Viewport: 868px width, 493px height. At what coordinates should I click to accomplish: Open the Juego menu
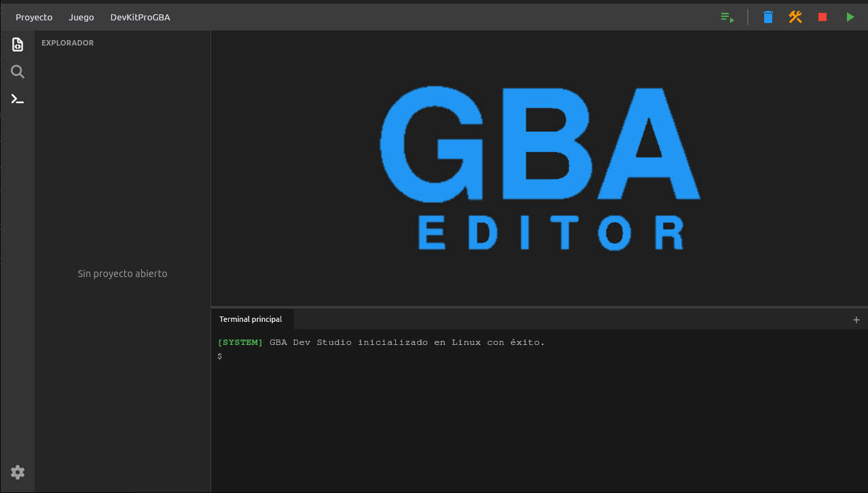pyautogui.click(x=82, y=17)
